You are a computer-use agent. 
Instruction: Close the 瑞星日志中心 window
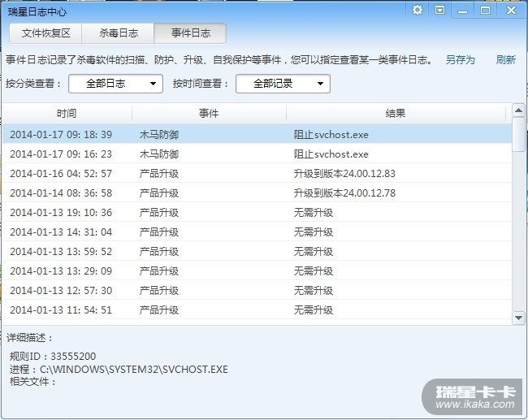tap(511, 11)
